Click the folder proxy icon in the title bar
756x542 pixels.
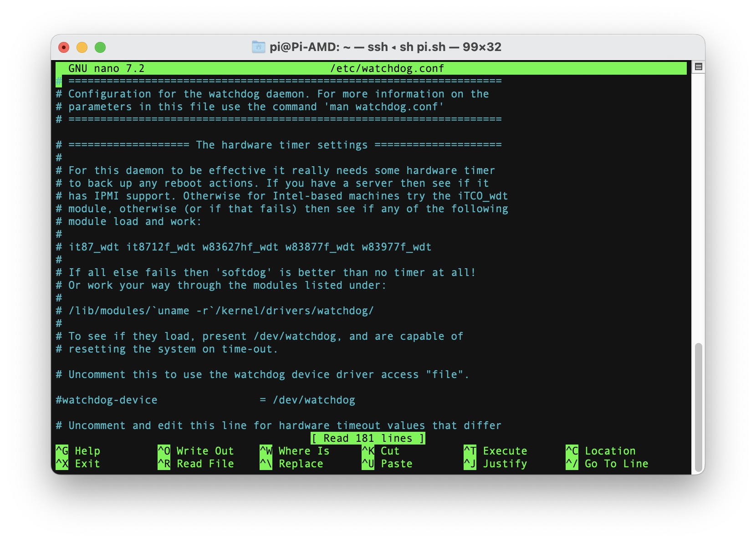point(258,46)
